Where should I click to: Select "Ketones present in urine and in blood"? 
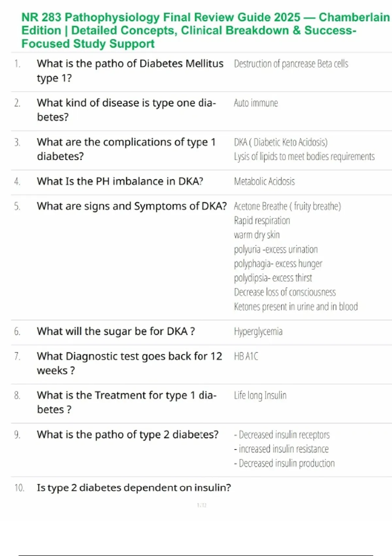296,306
